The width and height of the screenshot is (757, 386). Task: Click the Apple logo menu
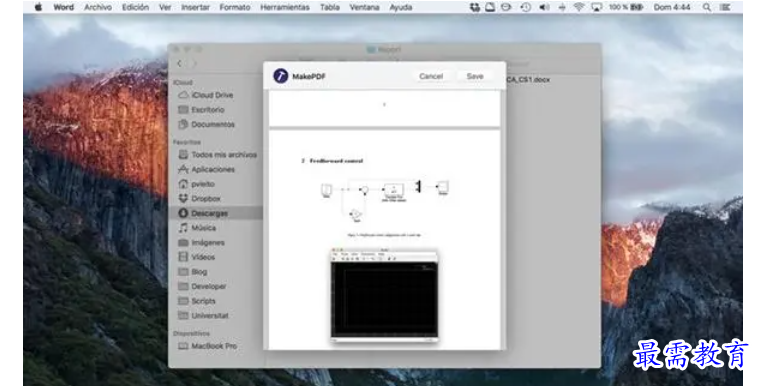(x=39, y=7)
